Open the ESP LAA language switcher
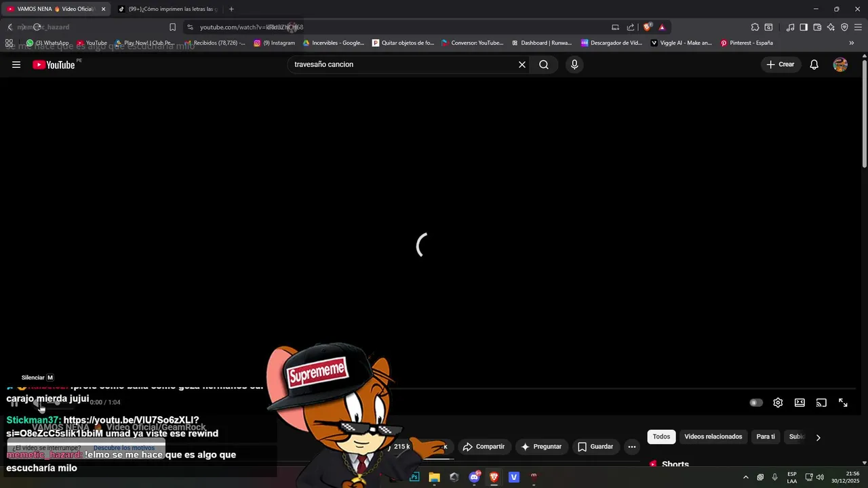This screenshot has width=868, height=488. pyautogui.click(x=792, y=477)
